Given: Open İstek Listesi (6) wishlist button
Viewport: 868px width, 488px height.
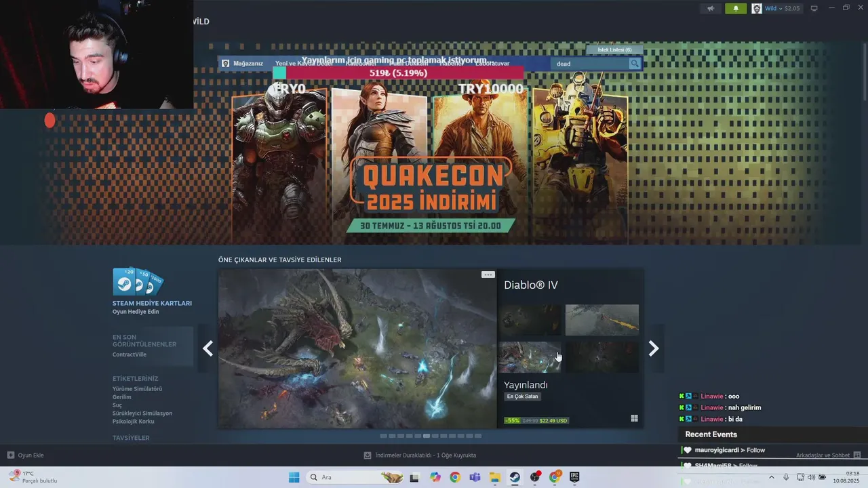Looking at the screenshot, I should pos(614,49).
